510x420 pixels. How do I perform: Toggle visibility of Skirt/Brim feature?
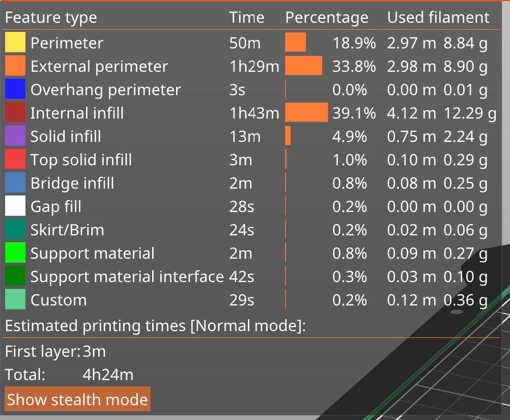(251, 229)
